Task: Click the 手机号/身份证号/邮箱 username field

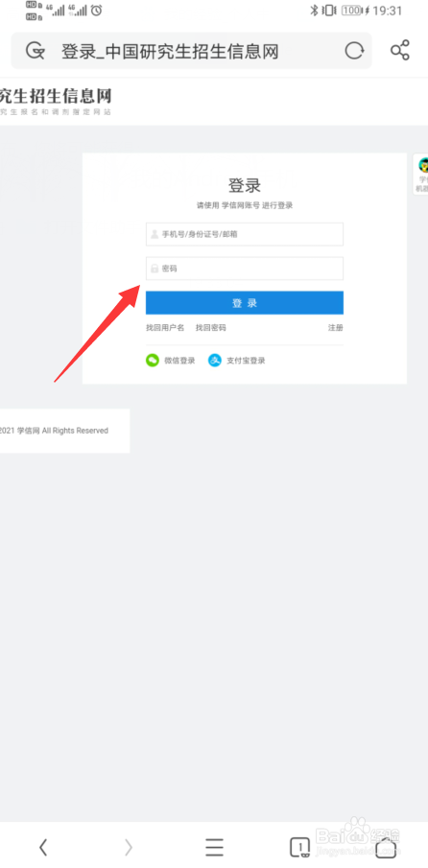Action: click(244, 234)
